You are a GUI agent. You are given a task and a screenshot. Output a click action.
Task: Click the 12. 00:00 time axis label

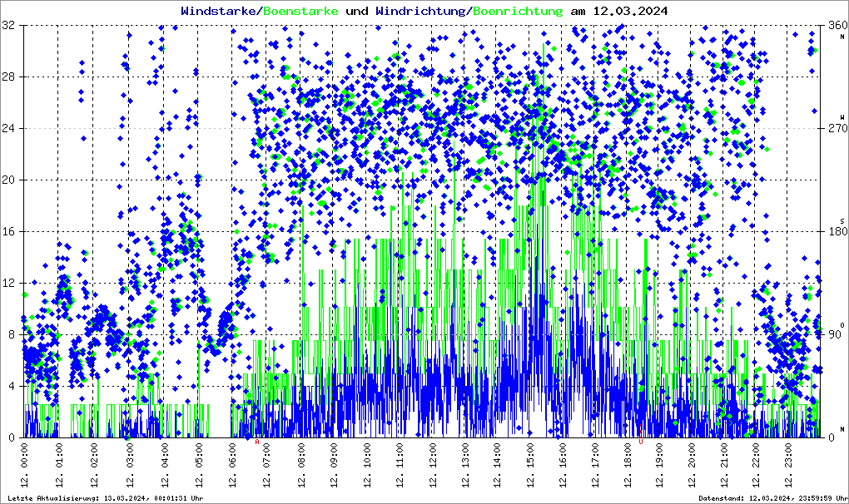click(24, 465)
